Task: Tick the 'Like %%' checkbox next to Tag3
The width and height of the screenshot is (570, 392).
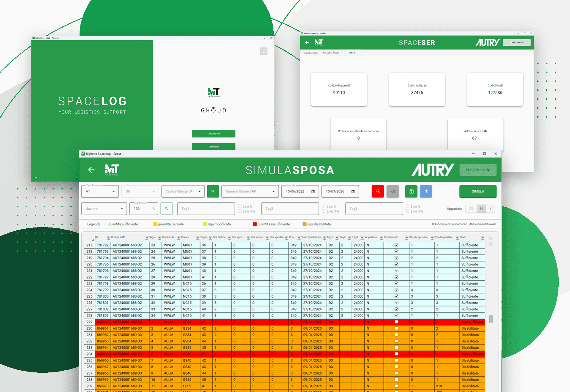Action: point(408,211)
